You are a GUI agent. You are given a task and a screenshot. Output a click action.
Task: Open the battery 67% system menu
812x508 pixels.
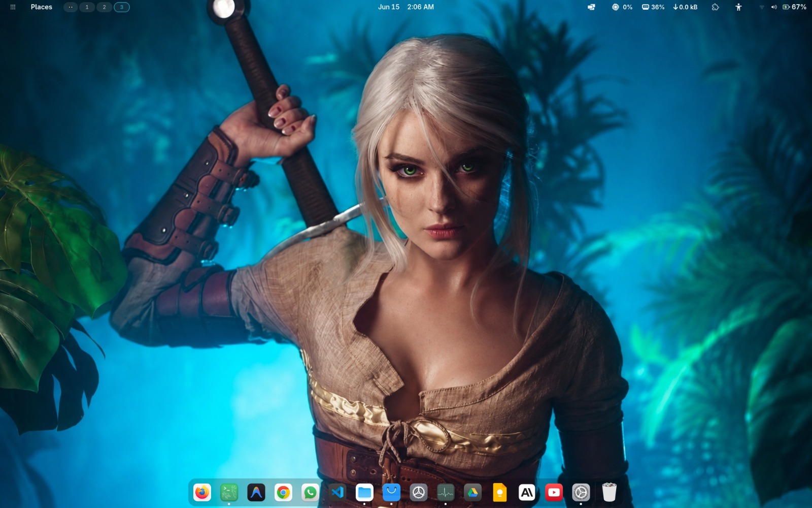click(x=795, y=7)
